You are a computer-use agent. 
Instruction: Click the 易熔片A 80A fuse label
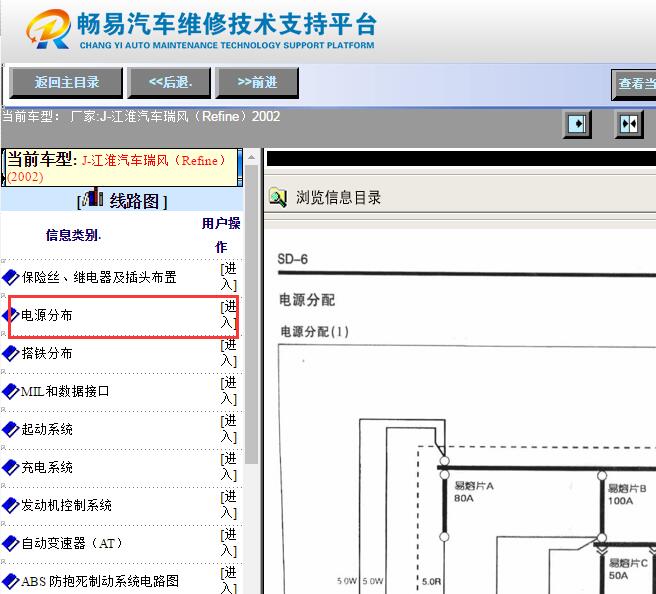click(x=474, y=492)
